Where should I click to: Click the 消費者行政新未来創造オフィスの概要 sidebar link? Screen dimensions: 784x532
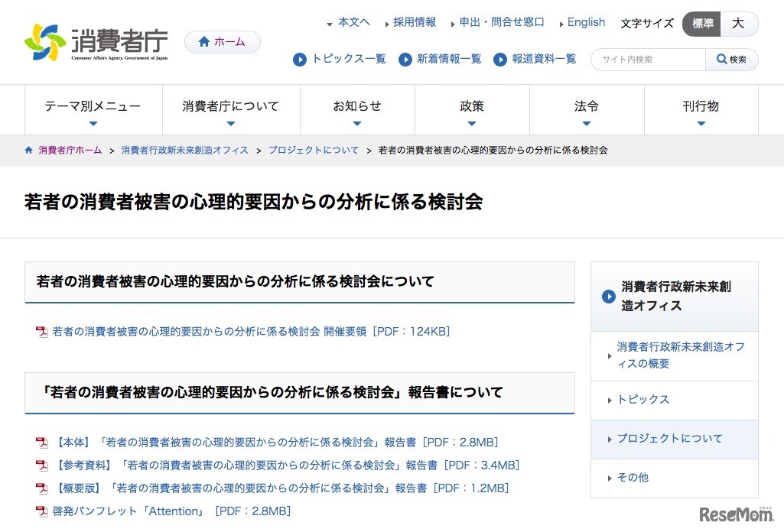pos(676,356)
